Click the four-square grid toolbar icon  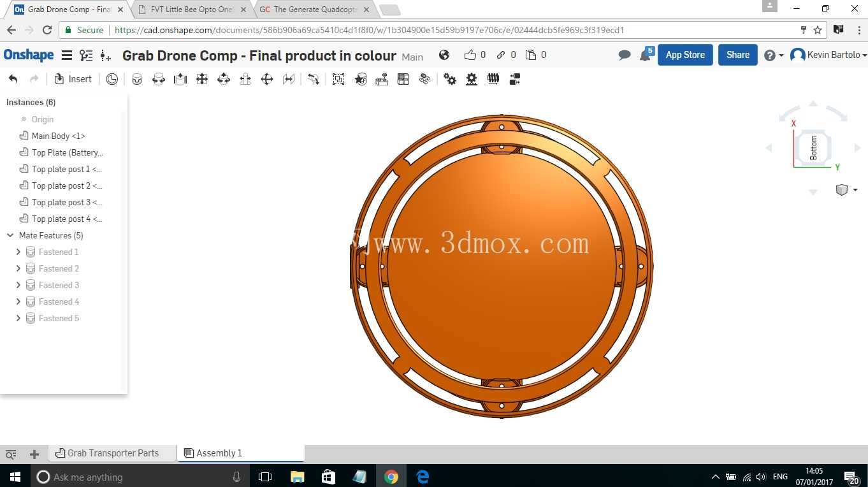click(x=403, y=79)
